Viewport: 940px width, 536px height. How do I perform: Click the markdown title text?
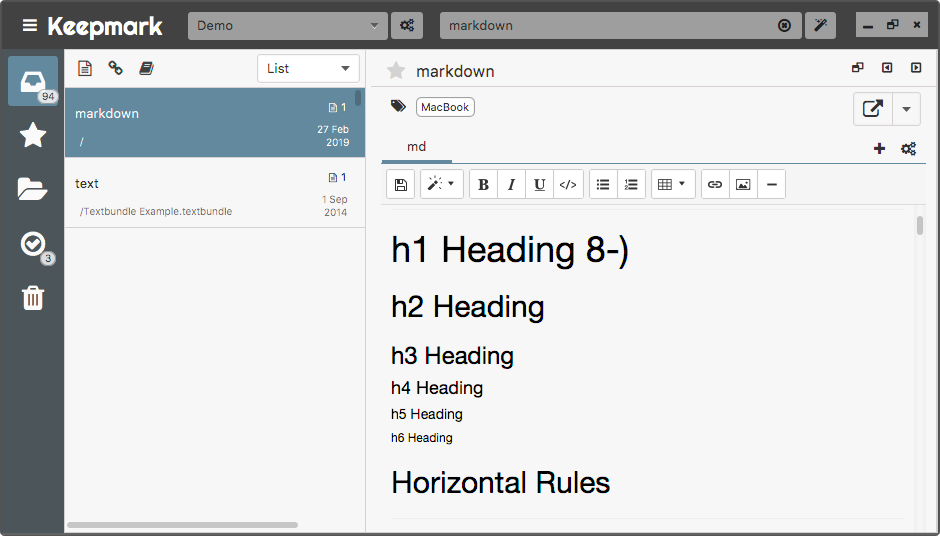(456, 71)
